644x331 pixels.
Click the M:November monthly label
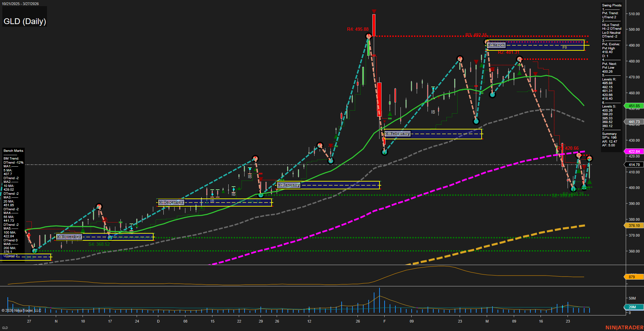69,237
